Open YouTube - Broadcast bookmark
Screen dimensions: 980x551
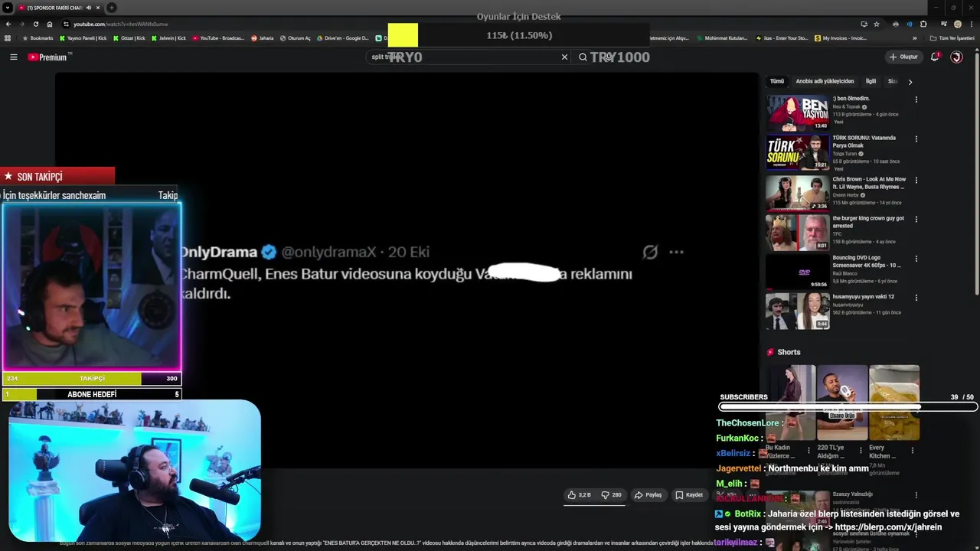coord(218,38)
